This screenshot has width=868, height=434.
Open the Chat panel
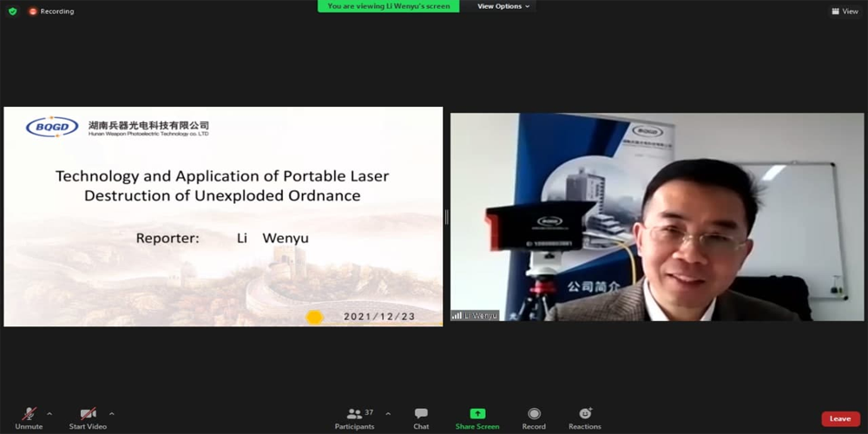421,418
